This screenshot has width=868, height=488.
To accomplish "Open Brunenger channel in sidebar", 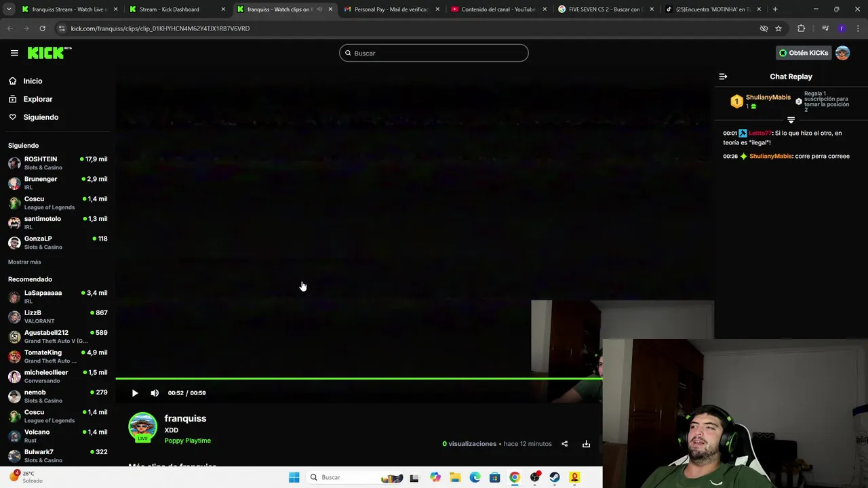I will (x=58, y=183).
